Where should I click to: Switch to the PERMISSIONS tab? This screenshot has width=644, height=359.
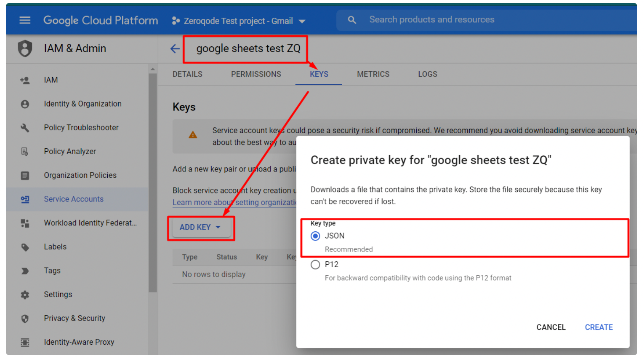(256, 74)
